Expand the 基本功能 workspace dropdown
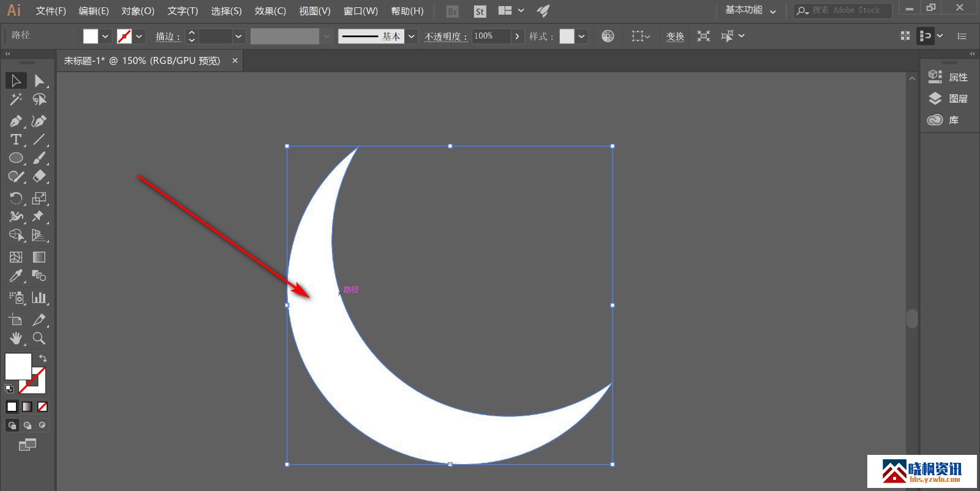This screenshot has width=980, height=491. [x=772, y=11]
